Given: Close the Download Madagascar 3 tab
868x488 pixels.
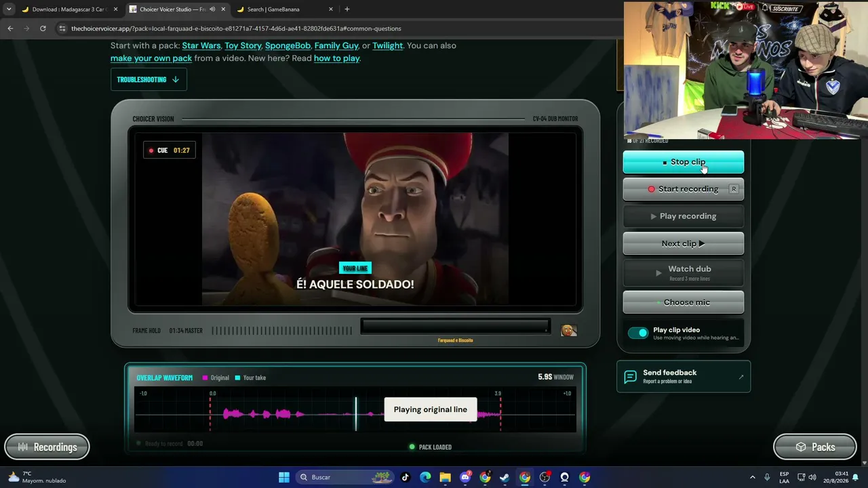Looking at the screenshot, I should (x=115, y=9).
